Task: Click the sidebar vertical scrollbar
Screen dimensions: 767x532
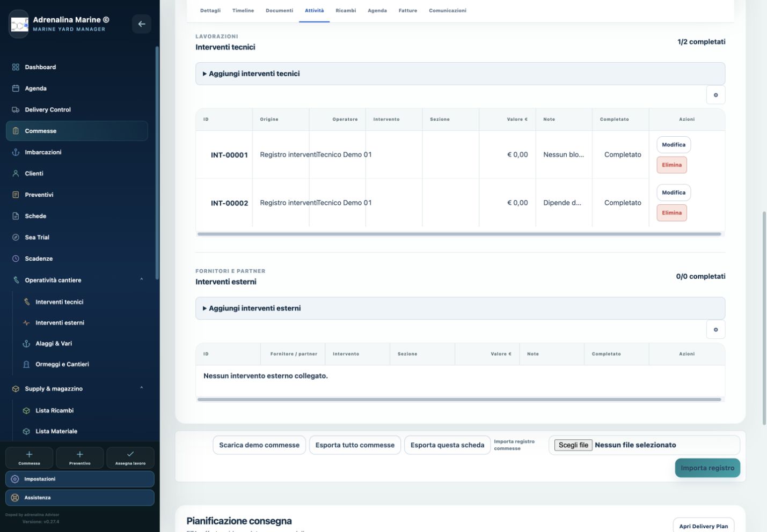Action: coord(157,162)
